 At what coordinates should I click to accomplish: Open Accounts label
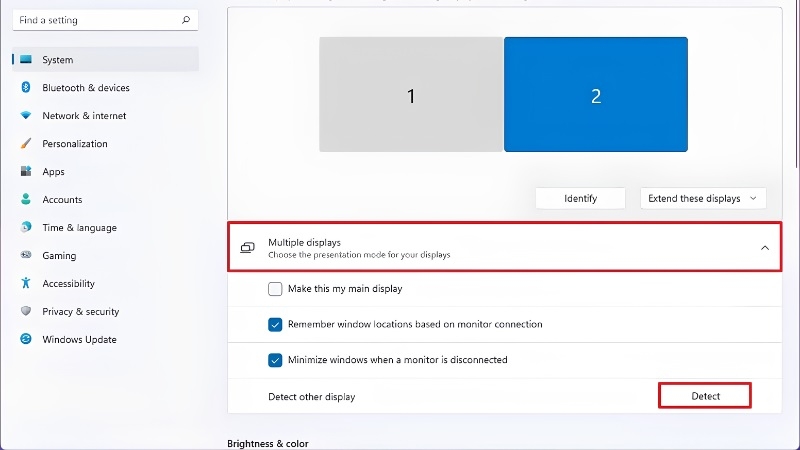point(62,199)
